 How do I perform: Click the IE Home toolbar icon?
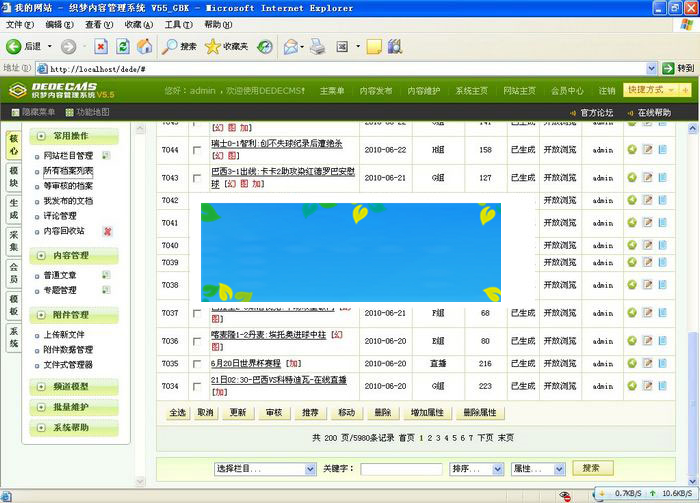click(145, 46)
